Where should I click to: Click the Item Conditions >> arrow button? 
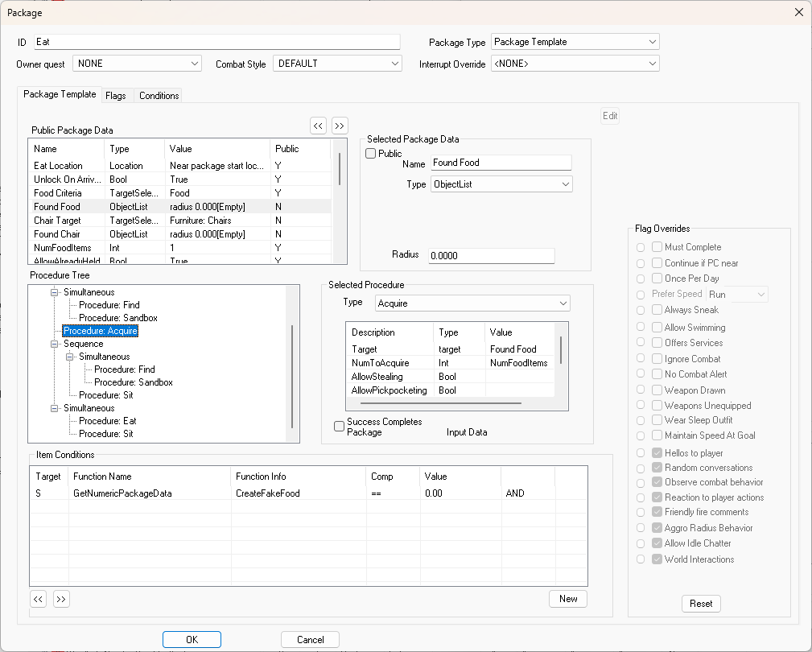point(61,599)
